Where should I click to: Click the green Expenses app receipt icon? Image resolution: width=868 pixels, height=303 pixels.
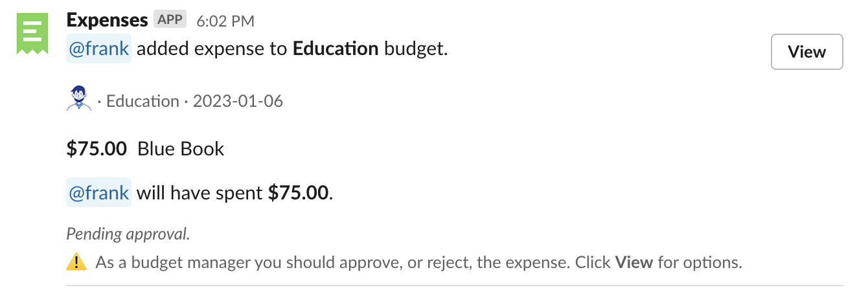click(x=32, y=33)
